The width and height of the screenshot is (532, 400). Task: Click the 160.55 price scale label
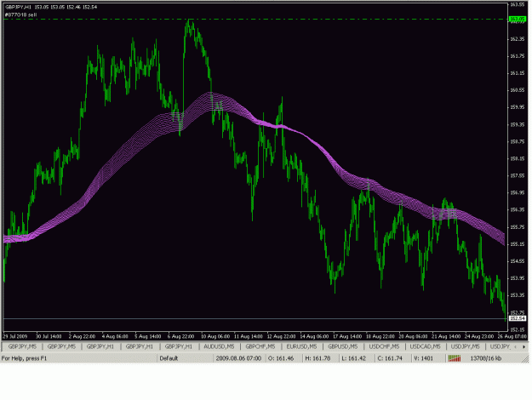(x=518, y=90)
